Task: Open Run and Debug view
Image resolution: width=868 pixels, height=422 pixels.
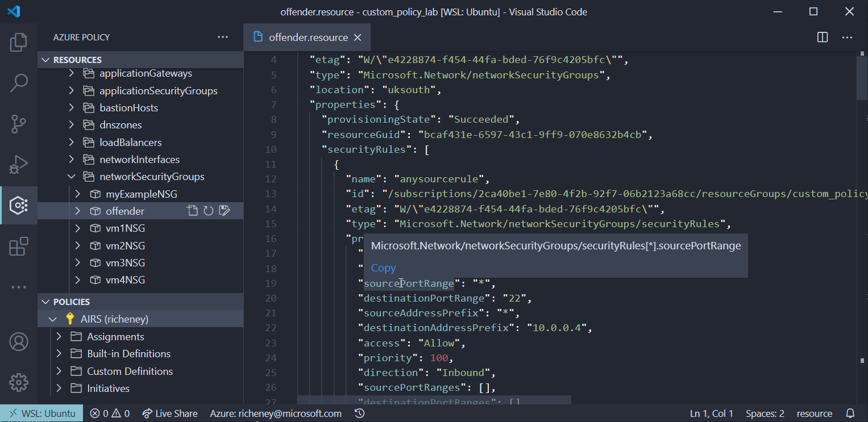Action: pos(19,165)
